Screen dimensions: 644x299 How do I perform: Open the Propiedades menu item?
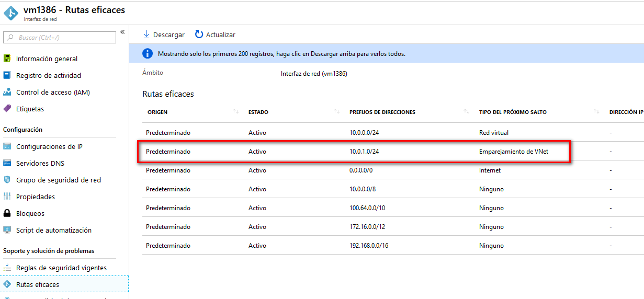pyautogui.click(x=35, y=197)
